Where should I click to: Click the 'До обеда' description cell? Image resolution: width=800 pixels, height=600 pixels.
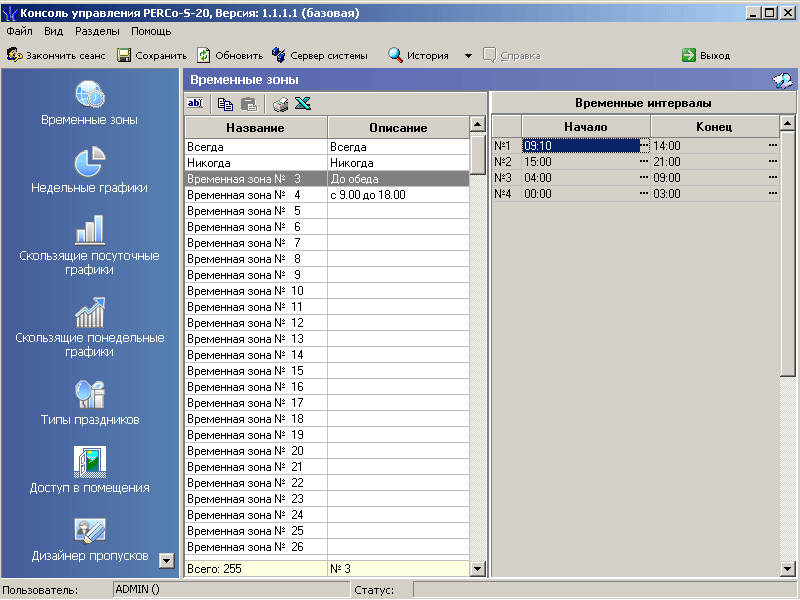(398, 179)
